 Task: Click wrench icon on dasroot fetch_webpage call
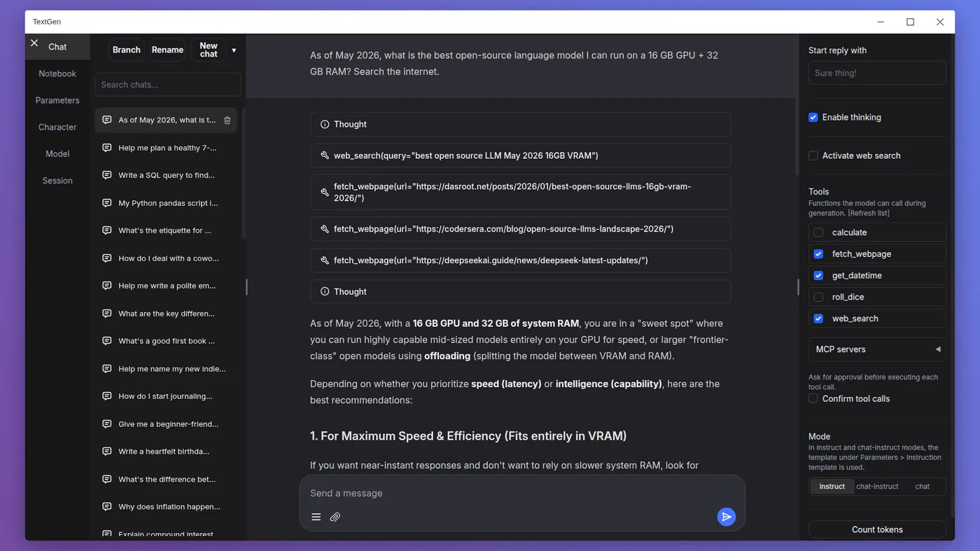(x=325, y=193)
